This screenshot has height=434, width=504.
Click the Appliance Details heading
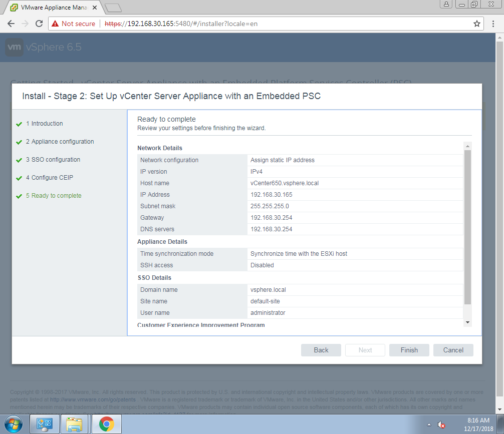pos(162,242)
